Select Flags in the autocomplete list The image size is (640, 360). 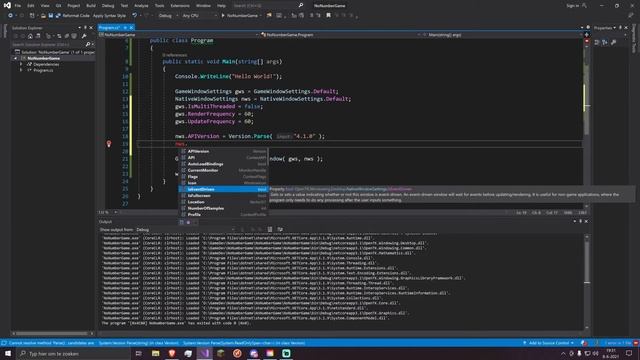[x=224, y=177]
